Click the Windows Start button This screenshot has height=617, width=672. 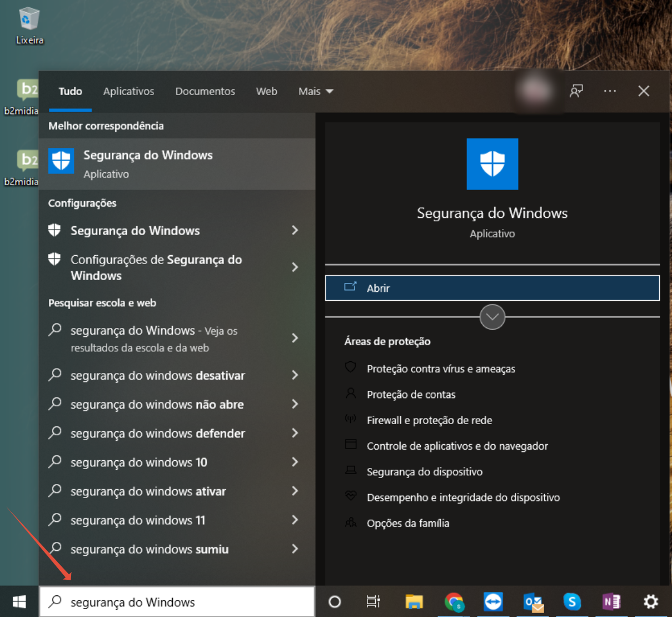coord(19,601)
